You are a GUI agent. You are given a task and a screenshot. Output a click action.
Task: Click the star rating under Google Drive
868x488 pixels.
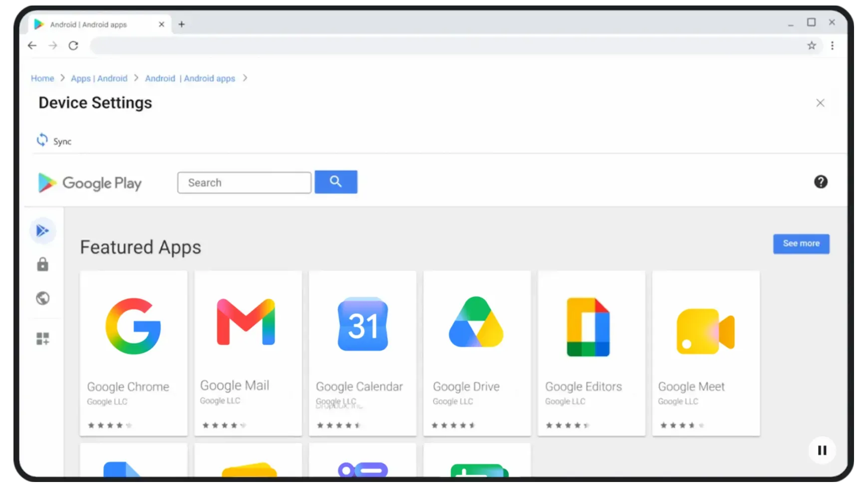[453, 426]
